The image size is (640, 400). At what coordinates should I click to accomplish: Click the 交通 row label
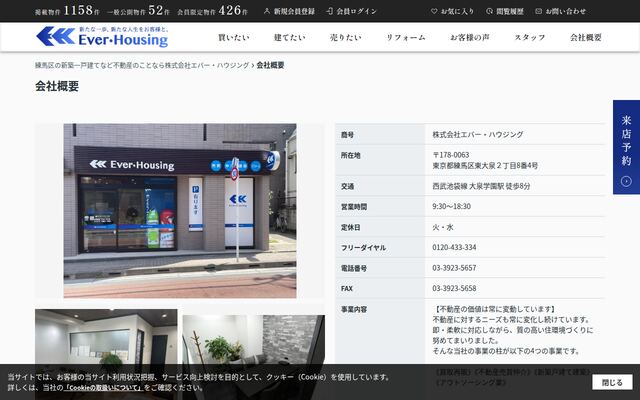pos(347,187)
